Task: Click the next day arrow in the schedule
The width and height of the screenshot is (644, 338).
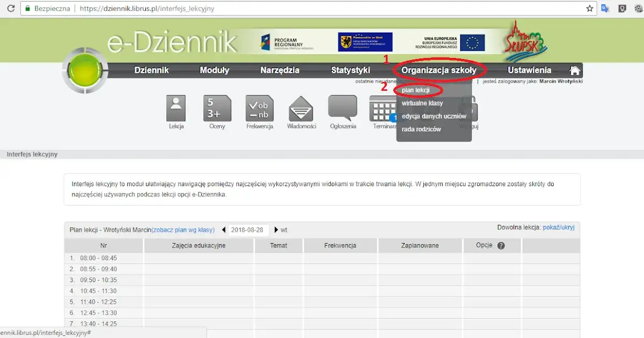Action: 277,229
